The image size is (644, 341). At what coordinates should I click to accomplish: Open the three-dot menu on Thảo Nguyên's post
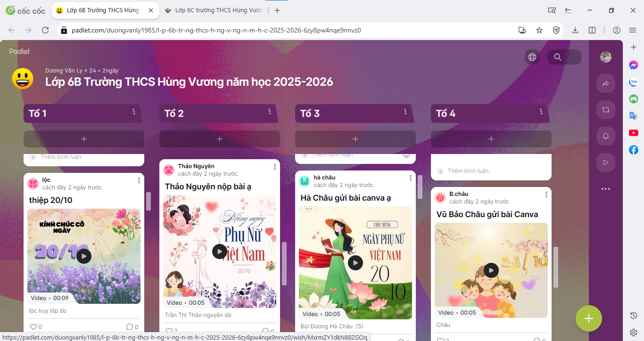coord(275,167)
